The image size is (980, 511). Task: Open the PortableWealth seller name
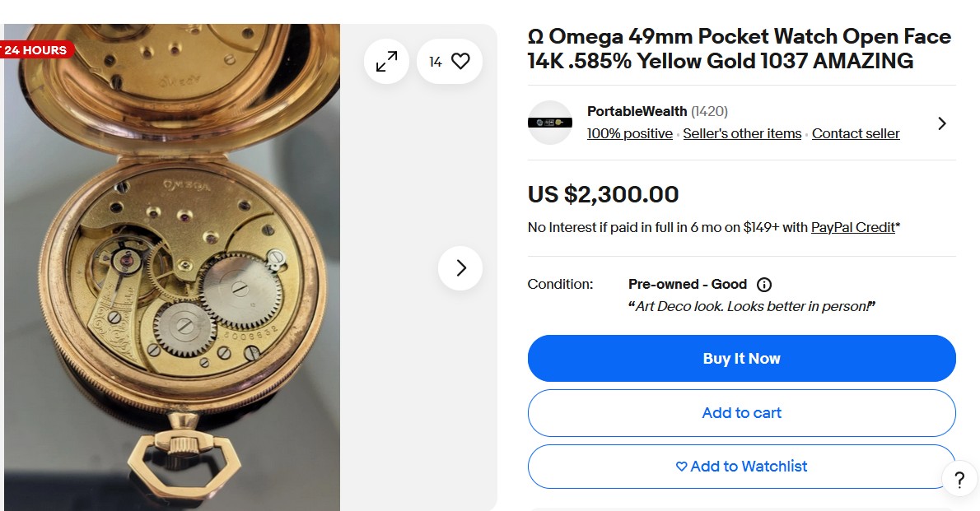coord(637,111)
